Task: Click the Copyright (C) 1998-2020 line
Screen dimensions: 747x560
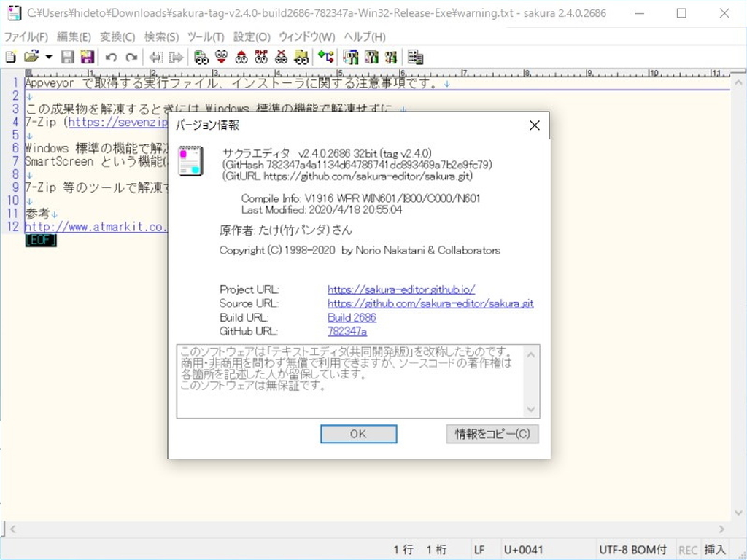Action: click(x=360, y=251)
